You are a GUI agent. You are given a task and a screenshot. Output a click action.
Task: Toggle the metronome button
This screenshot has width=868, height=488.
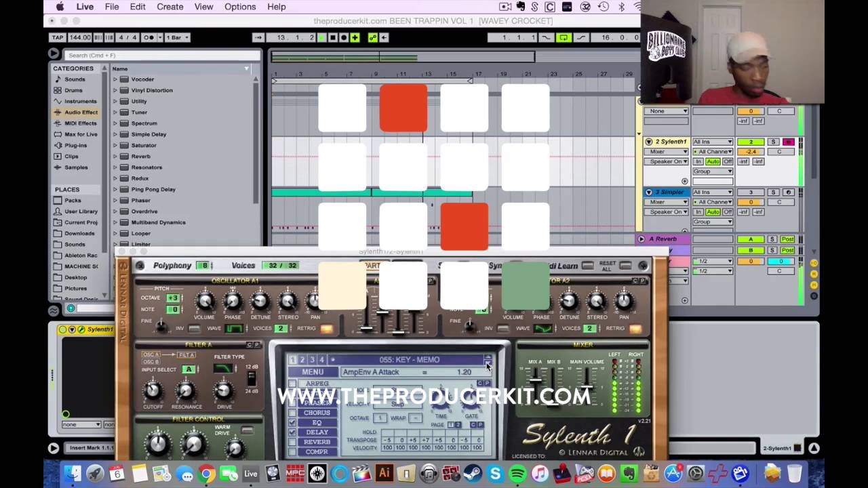(x=149, y=37)
